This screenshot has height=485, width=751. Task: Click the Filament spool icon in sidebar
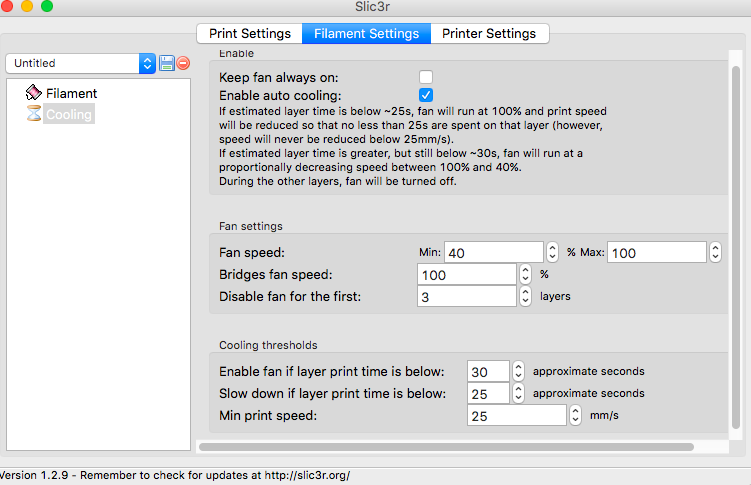pyautogui.click(x=34, y=92)
